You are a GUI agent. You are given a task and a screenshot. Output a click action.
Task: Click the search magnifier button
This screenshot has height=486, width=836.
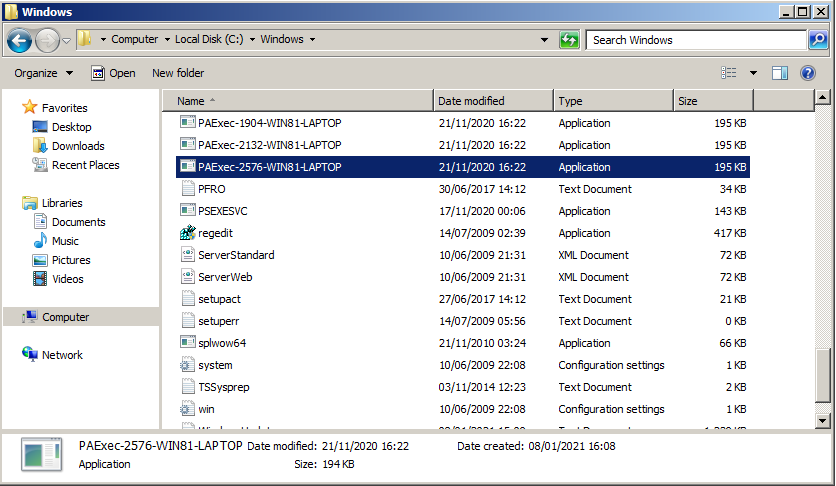pos(818,40)
